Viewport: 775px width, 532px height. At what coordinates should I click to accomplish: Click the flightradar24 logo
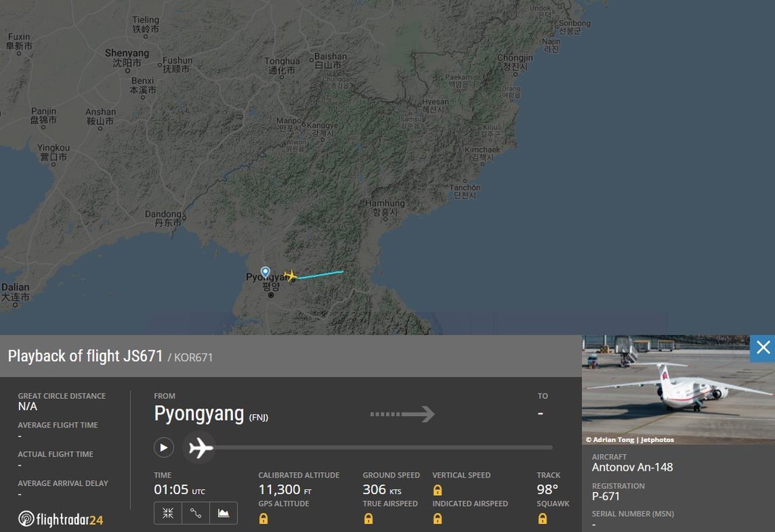point(61,519)
